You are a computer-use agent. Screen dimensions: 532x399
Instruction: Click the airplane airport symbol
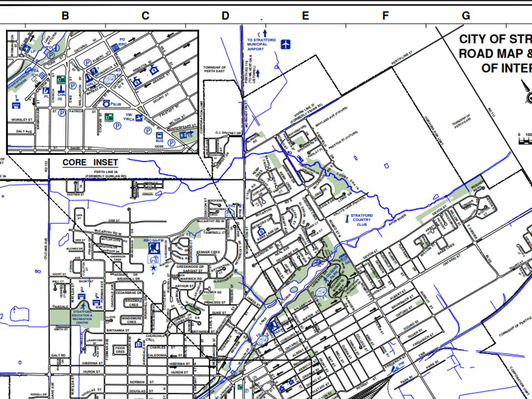click(x=286, y=44)
